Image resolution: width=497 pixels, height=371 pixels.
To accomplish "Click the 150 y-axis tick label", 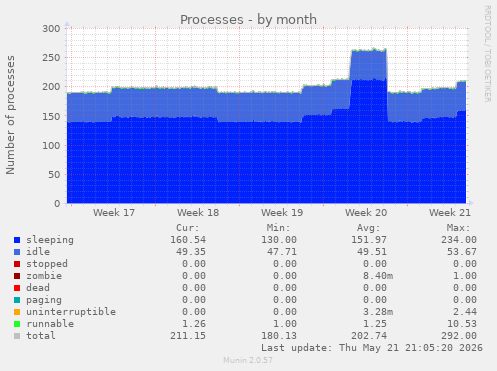I will [51, 116].
